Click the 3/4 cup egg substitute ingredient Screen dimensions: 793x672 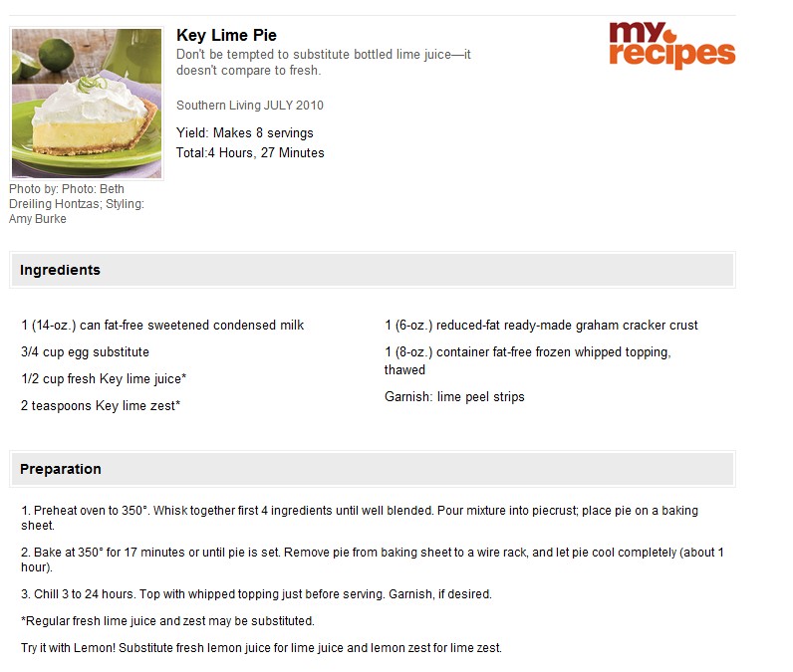point(85,351)
